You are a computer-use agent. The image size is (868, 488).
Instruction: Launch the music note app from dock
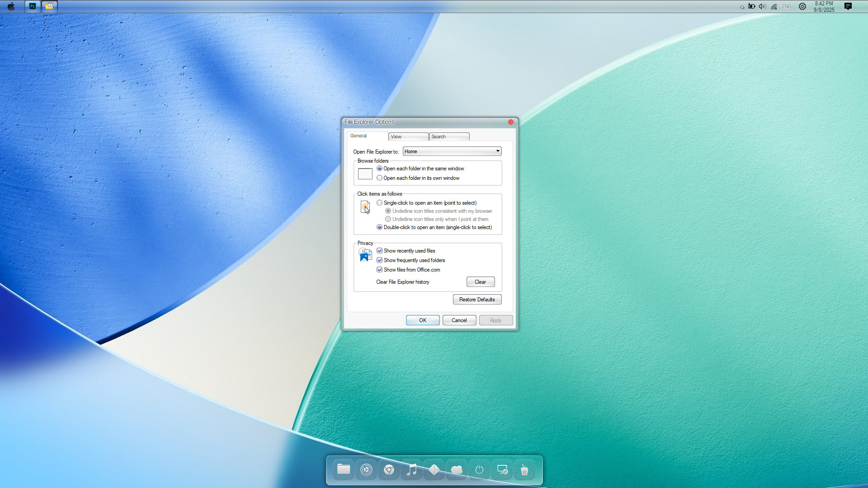[411, 470]
